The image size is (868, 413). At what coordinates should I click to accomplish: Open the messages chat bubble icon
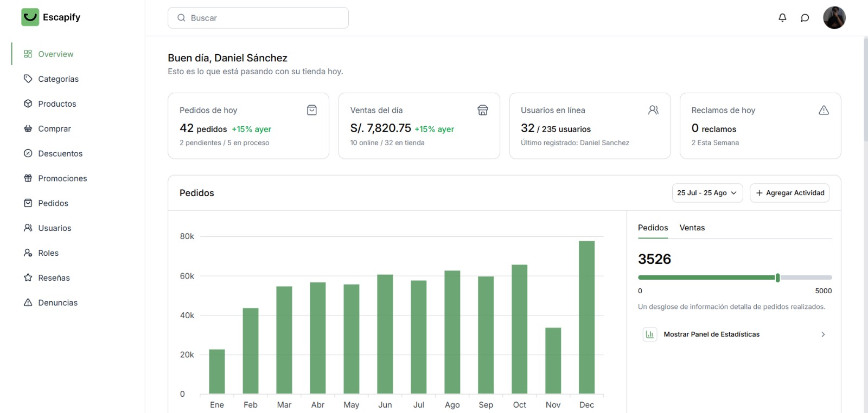[805, 18]
